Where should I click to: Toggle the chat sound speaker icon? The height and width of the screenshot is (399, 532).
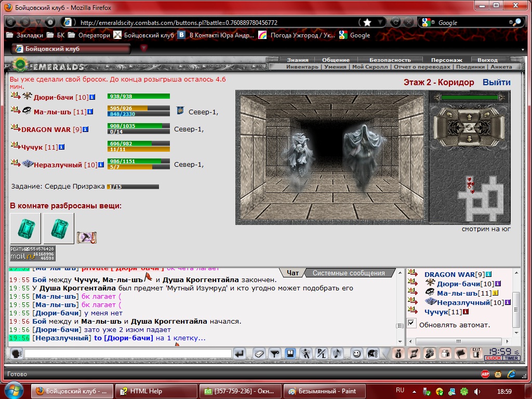tap(337, 354)
